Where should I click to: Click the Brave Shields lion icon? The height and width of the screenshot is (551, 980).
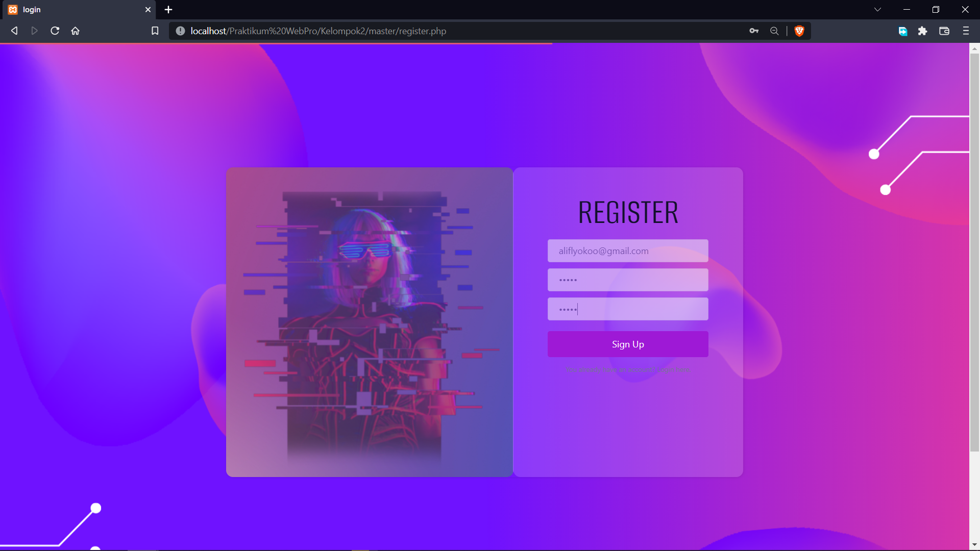[799, 31]
